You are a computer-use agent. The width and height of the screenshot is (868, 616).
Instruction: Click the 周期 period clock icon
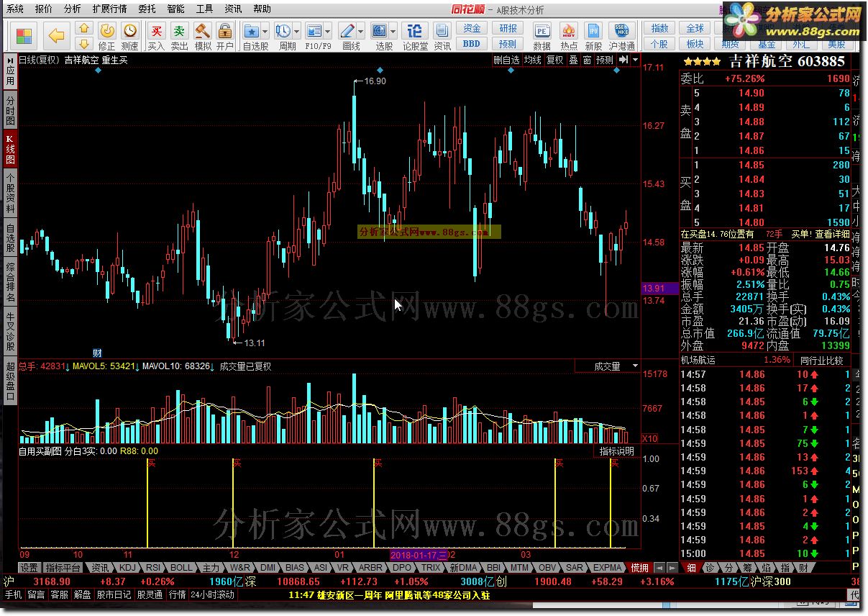(283, 36)
